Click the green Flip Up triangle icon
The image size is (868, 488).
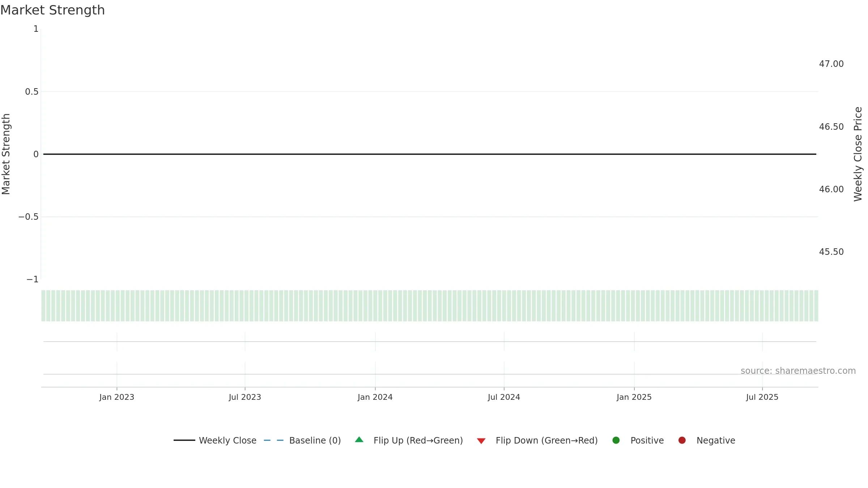(359, 440)
